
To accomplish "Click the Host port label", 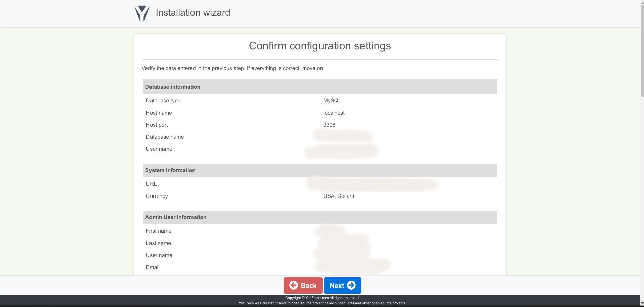I will click(157, 125).
